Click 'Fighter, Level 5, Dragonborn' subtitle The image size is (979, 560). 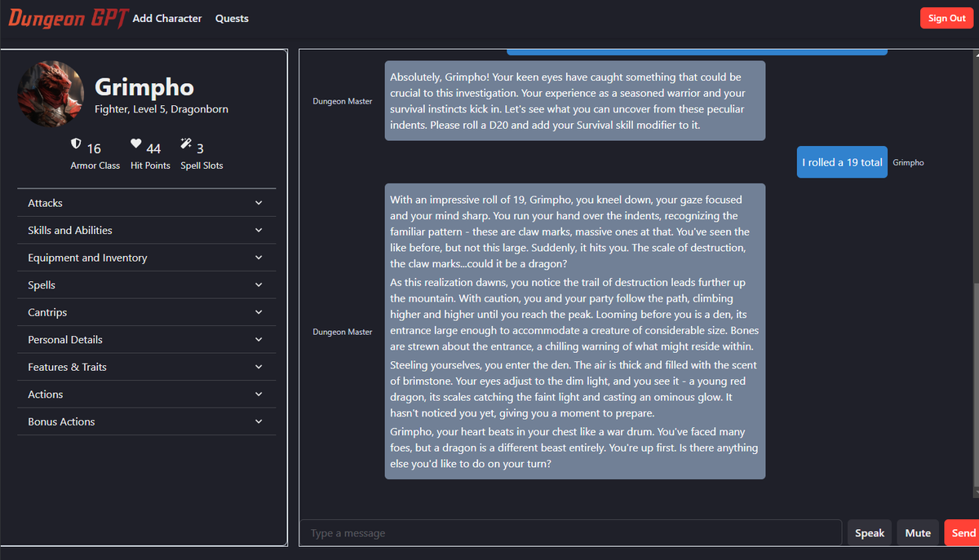pos(162,109)
